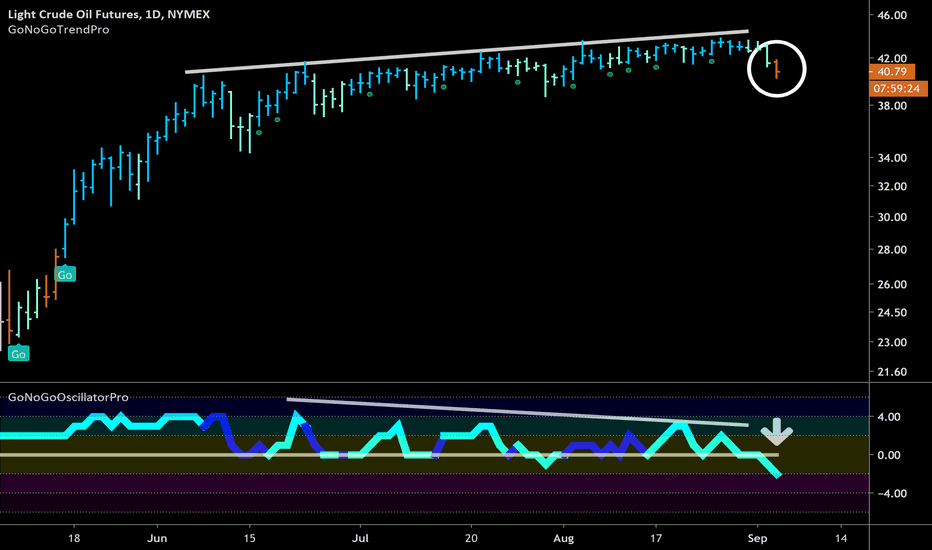This screenshot has height=550, width=932.
Task: Click the countdown timer 07:59:24
Action: 898,89
